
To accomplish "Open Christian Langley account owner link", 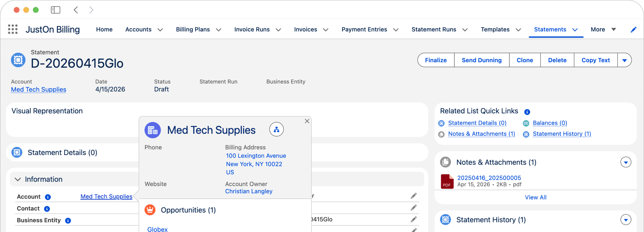I will 249,191.
